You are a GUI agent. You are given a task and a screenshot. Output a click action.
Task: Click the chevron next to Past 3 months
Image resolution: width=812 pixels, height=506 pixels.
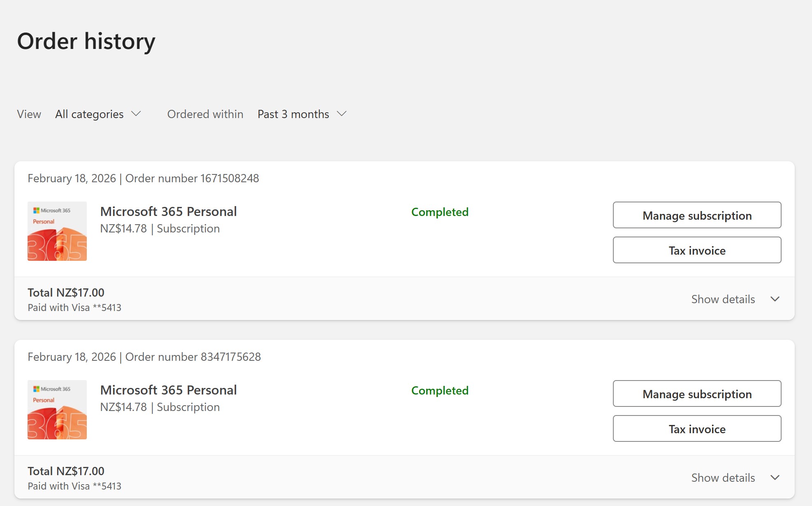(342, 114)
